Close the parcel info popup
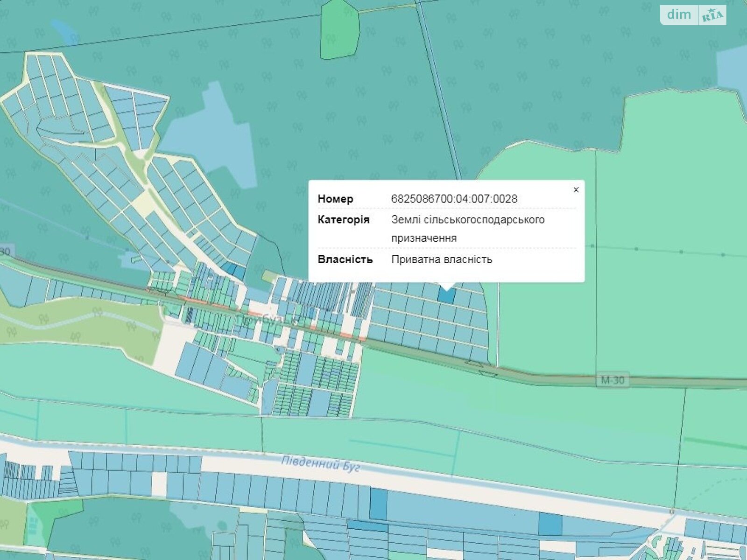 point(576,189)
